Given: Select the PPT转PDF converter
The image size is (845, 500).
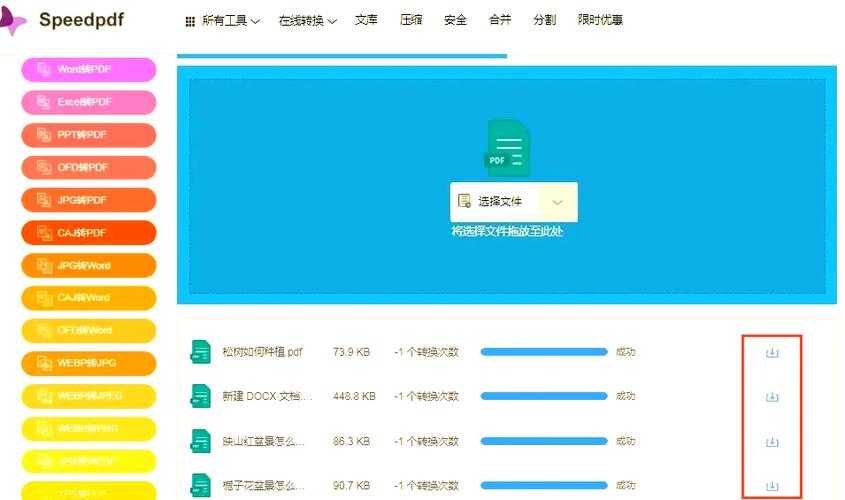Looking at the screenshot, I should (x=89, y=135).
